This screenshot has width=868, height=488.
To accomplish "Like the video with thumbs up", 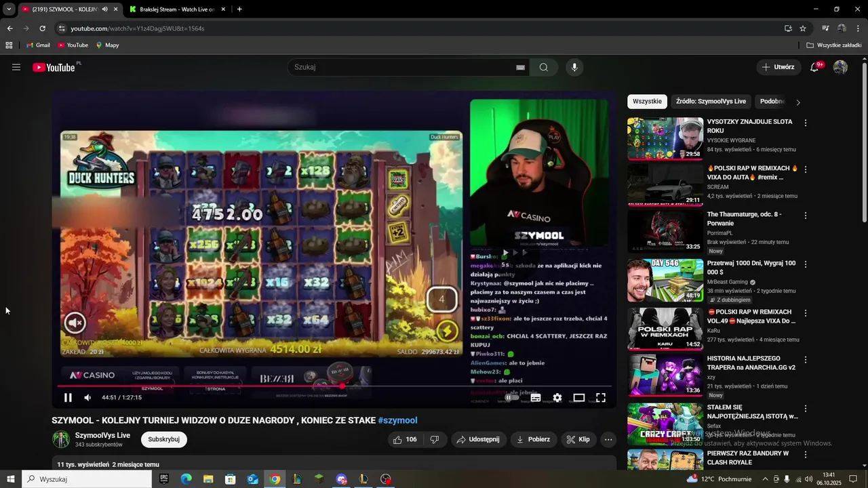I will [404, 439].
